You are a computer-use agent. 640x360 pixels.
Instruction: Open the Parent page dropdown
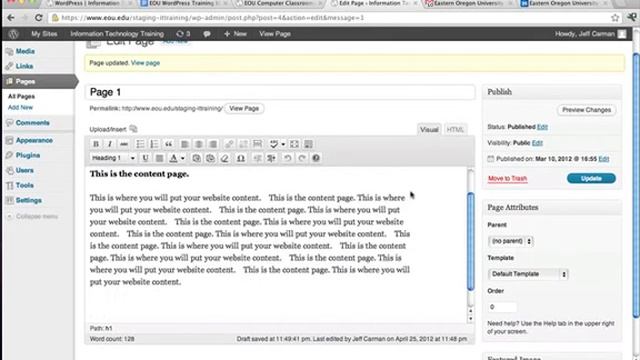[511, 241]
